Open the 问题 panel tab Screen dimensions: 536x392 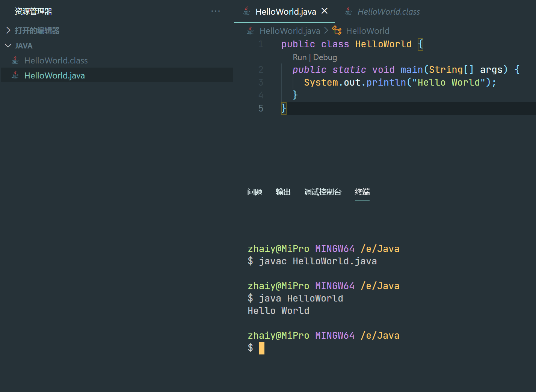point(255,192)
